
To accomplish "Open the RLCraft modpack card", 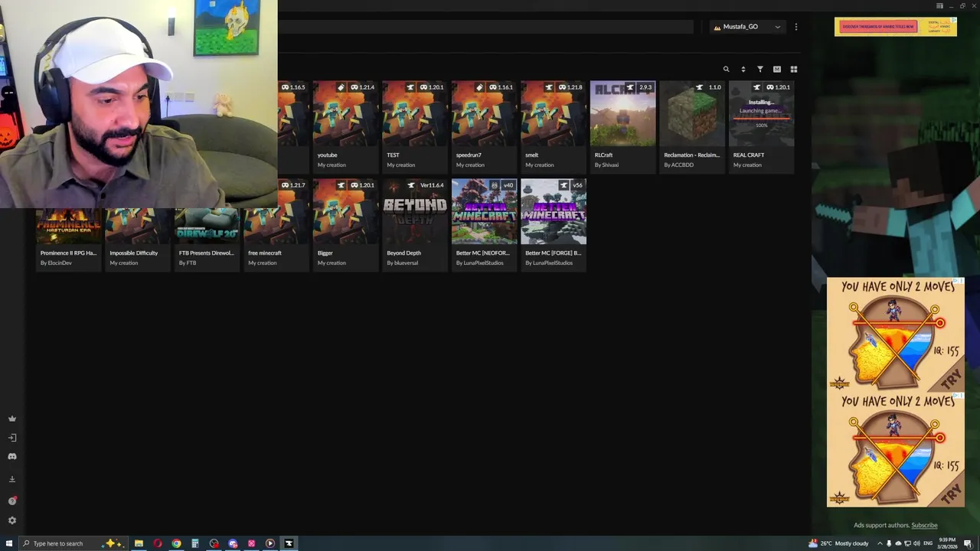I will [x=622, y=126].
